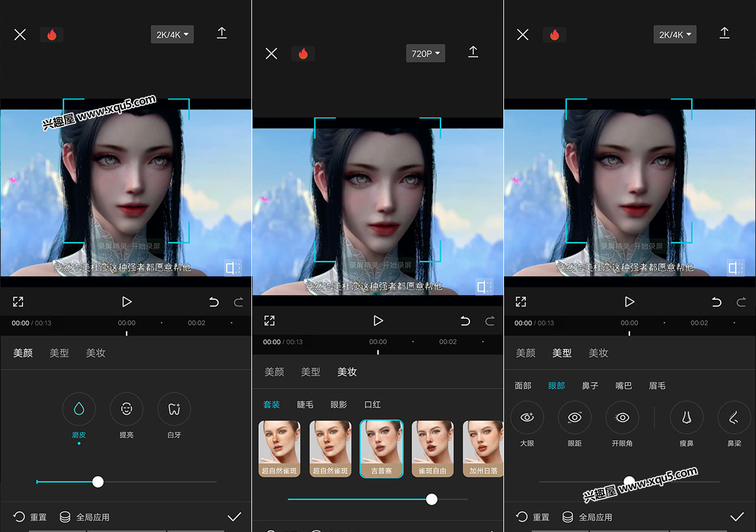This screenshot has height=532, width=756.
Task: Click the makeup intensity slider handle
Action: pyautogui.click(x=432, y=499)
